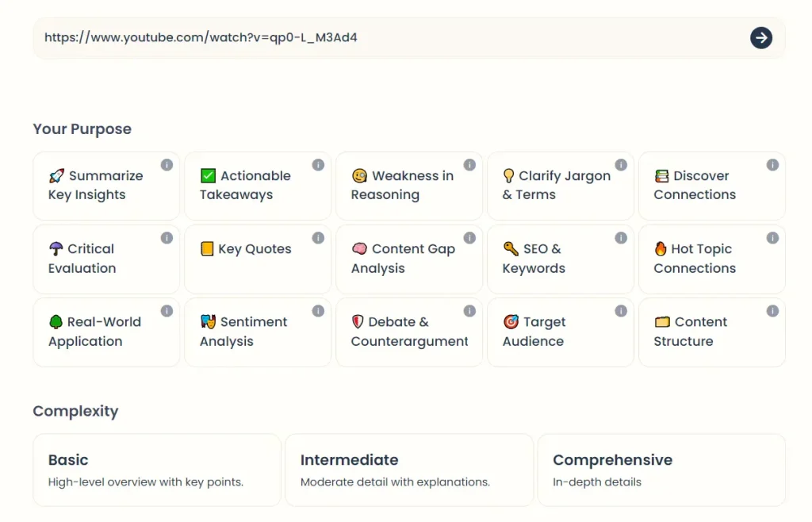Pick Comprehensive complexity option
The width and height of the screenshot is (812, 522).
click(x=661, y=470)
